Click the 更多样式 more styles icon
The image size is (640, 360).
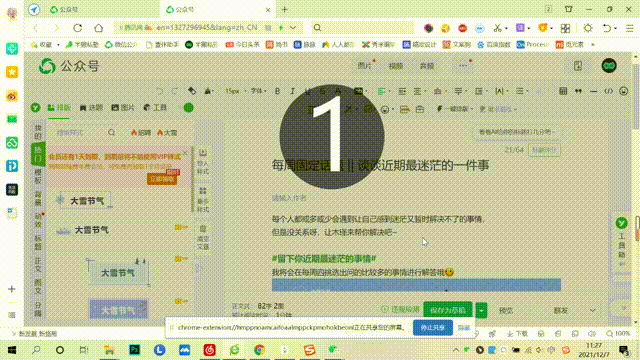point(203,200)
